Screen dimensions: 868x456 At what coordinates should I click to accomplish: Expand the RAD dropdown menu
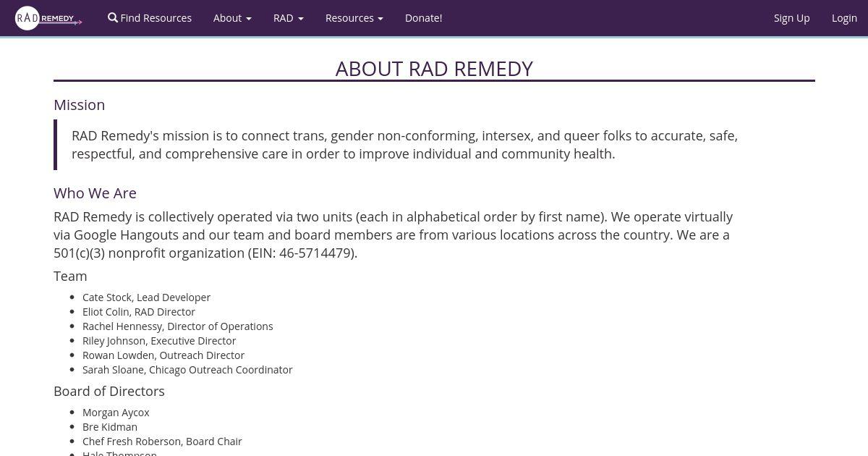tap(289, 18)
